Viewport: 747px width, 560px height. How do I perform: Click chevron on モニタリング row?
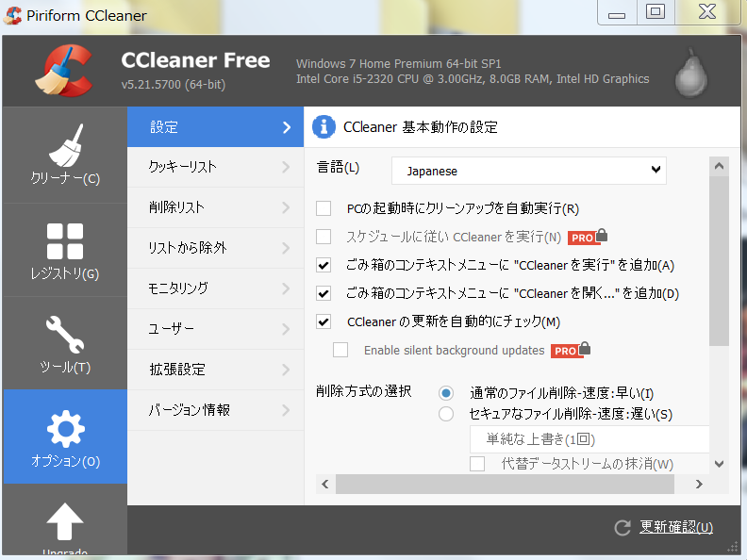click(x=286, y=288)
